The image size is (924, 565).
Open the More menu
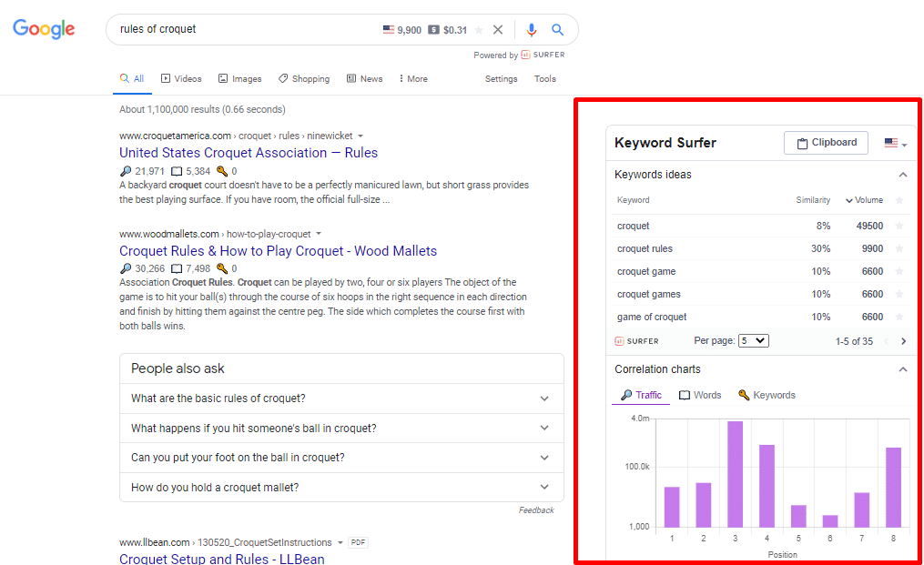(413, 79)
